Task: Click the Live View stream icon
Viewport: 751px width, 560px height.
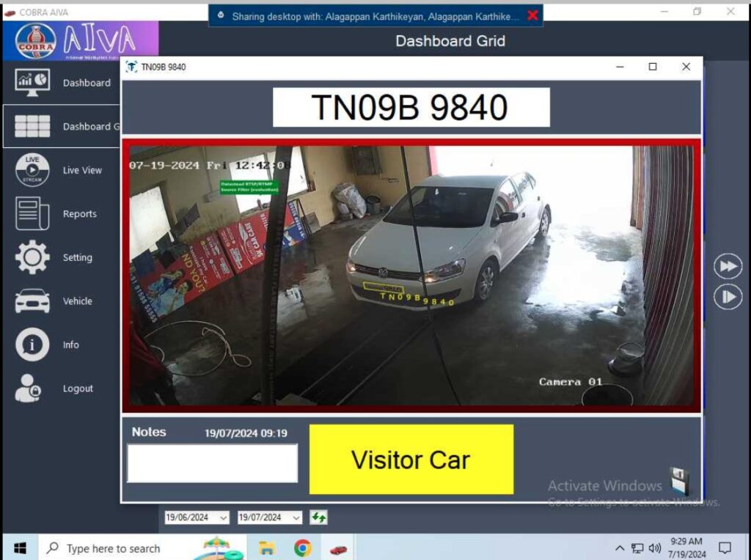Action: [x=32, y=170]
